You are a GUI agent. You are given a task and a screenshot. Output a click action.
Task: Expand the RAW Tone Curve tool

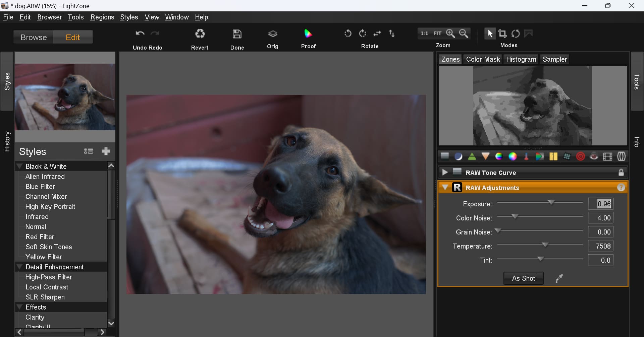point(445,173)
